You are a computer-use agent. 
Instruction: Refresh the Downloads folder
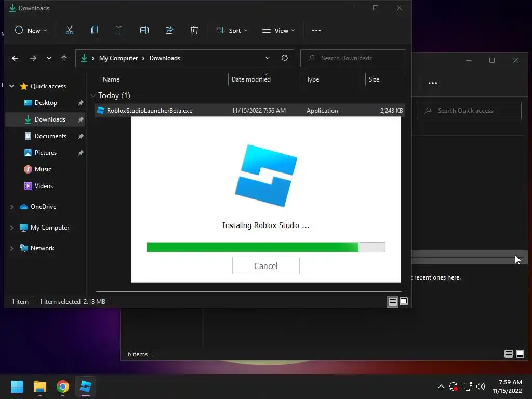pos(285,58)
